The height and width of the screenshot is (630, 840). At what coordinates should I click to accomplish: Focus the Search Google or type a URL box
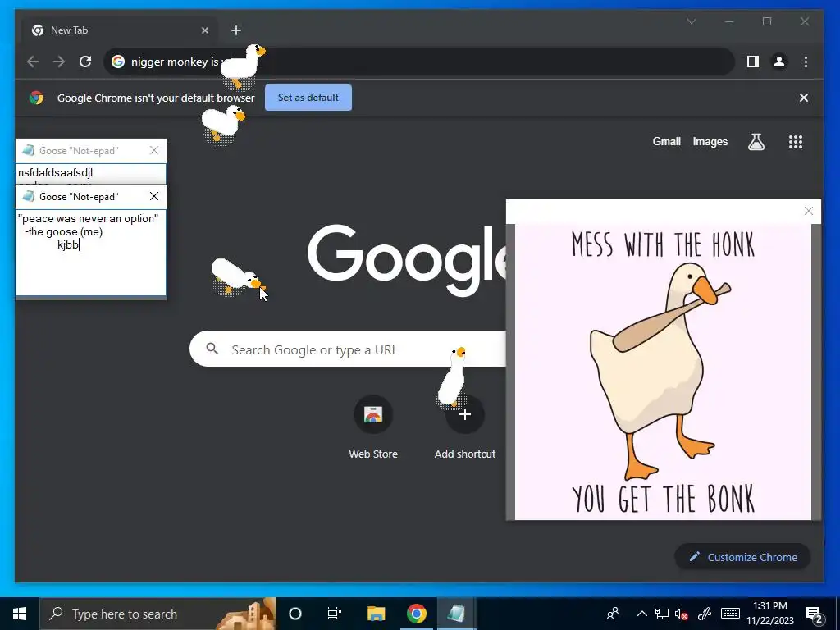click(x=348, y=349)
